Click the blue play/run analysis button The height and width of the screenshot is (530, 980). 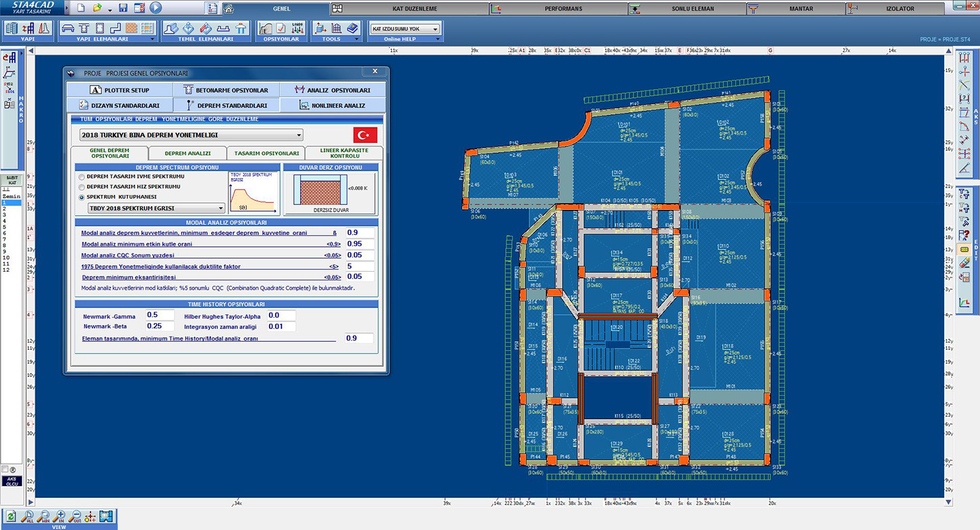click(x=156, y=8)
